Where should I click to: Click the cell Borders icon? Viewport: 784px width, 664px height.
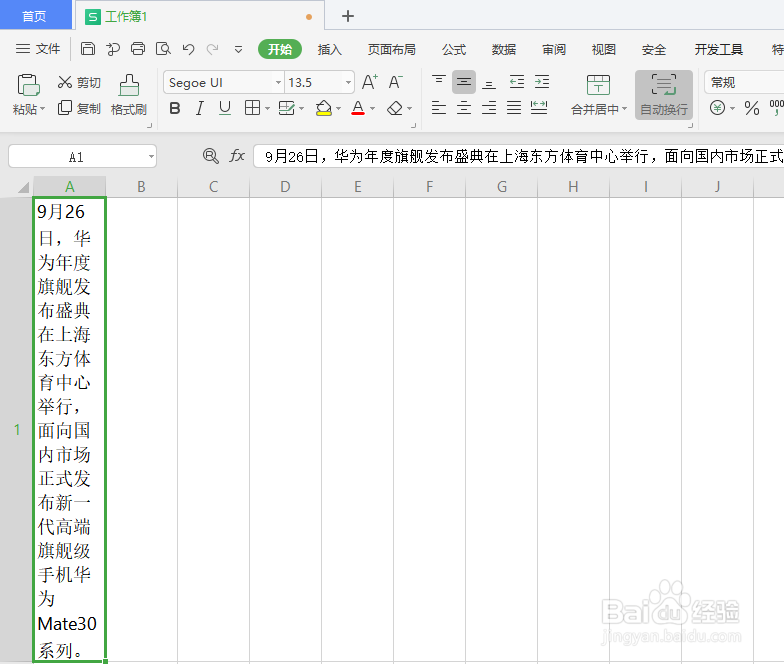tap(252, 108)
